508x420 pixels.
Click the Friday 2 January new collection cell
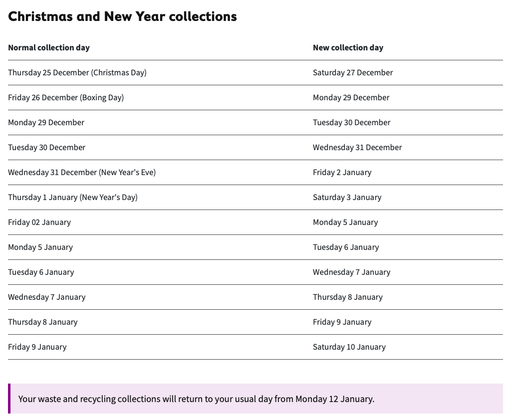342,173
